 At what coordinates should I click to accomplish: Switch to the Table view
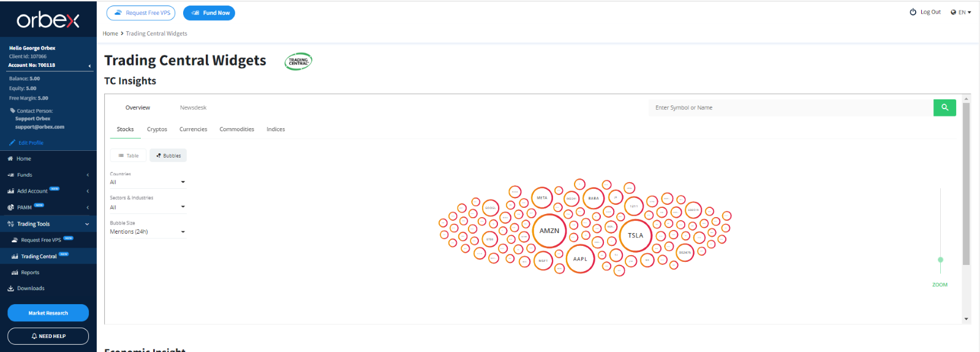click(129, 156)
